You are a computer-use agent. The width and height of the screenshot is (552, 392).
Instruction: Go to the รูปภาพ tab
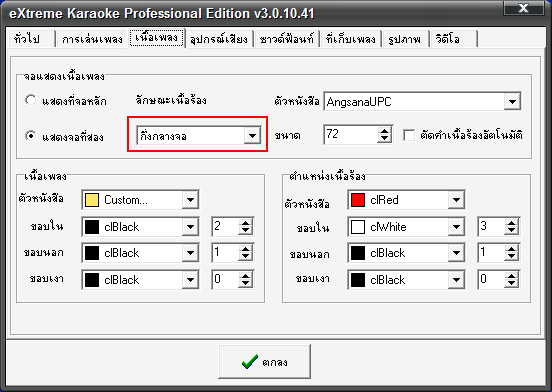tap(405, 39)
